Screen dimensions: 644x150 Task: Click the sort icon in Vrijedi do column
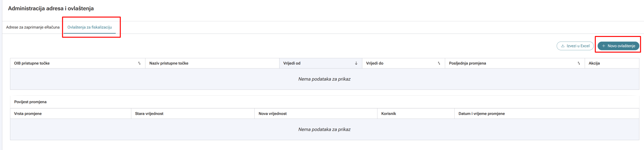(439, 63)
